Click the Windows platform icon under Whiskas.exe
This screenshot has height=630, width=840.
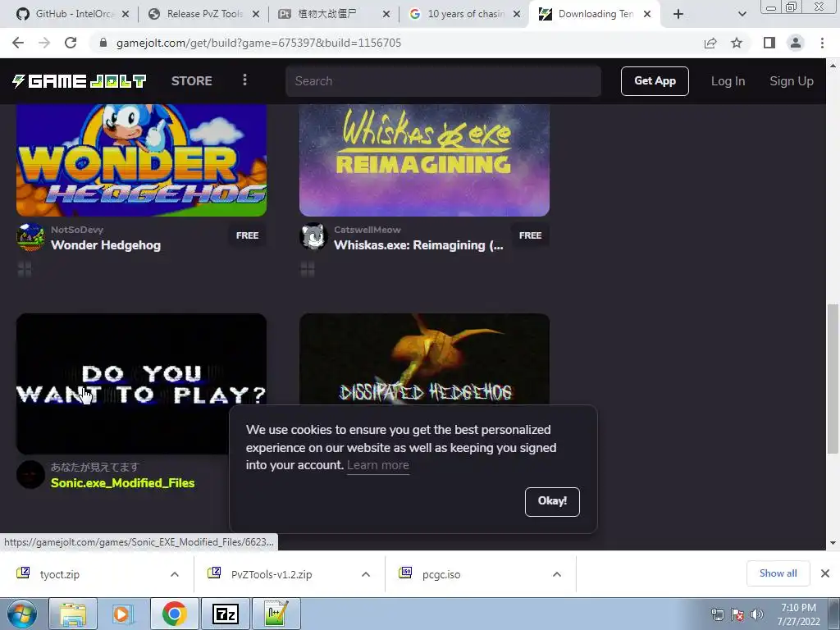pyautogui.click(x=308, y=269)
